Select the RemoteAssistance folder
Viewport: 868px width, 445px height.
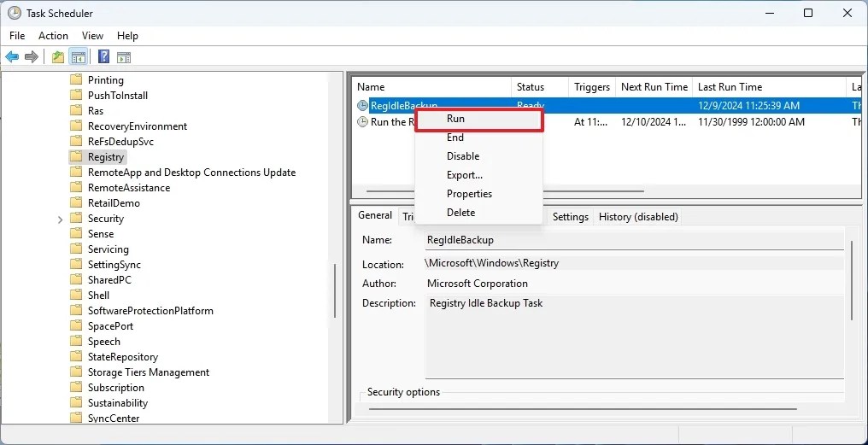click(128, 188)
